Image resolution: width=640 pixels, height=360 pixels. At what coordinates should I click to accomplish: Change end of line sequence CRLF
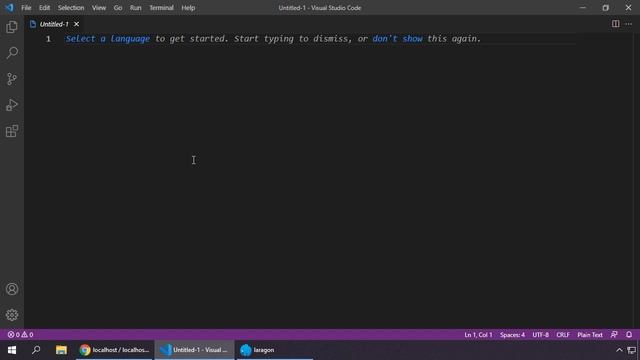coord(563,335)
